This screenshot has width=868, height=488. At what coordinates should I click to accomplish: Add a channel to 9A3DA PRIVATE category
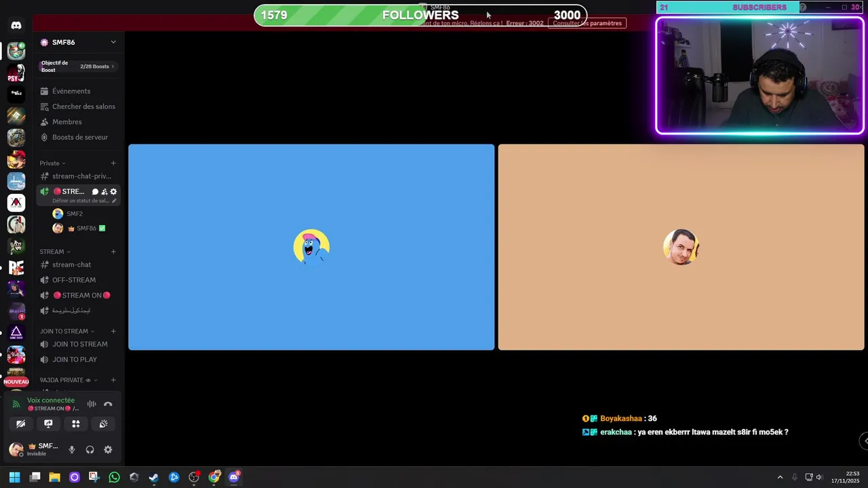pyautogui.click(x=113, y=380)
